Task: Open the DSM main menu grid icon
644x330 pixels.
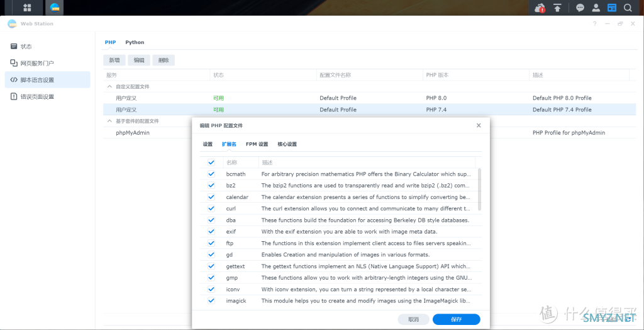Action: pyautogui.click(x=27, y=8)
